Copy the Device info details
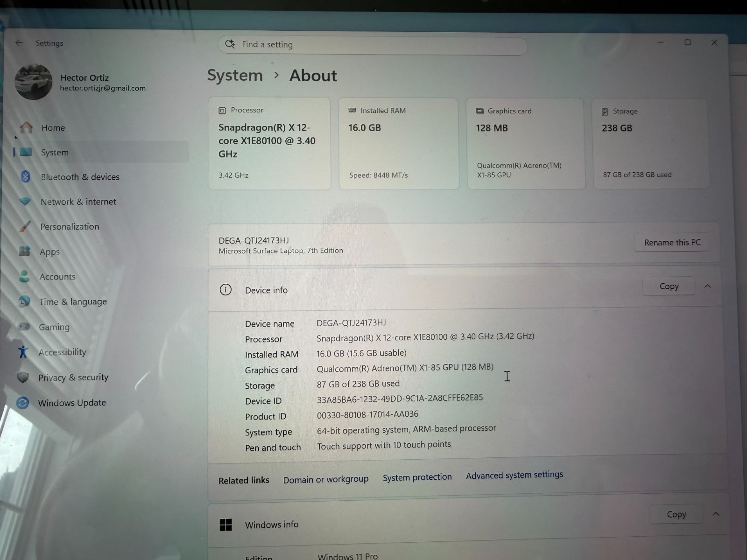The width and height of the screenshot is (747, 560). pyautogui.click(x=669, y=286)
